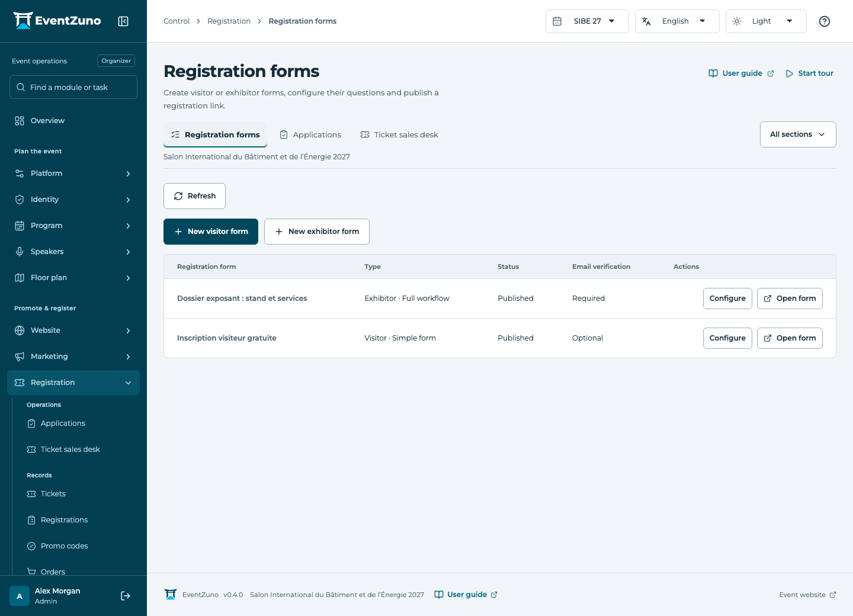Open the SIBE 27 event dropdown
853x616 pixels.
pyautogui.click(x=587, y=21)
